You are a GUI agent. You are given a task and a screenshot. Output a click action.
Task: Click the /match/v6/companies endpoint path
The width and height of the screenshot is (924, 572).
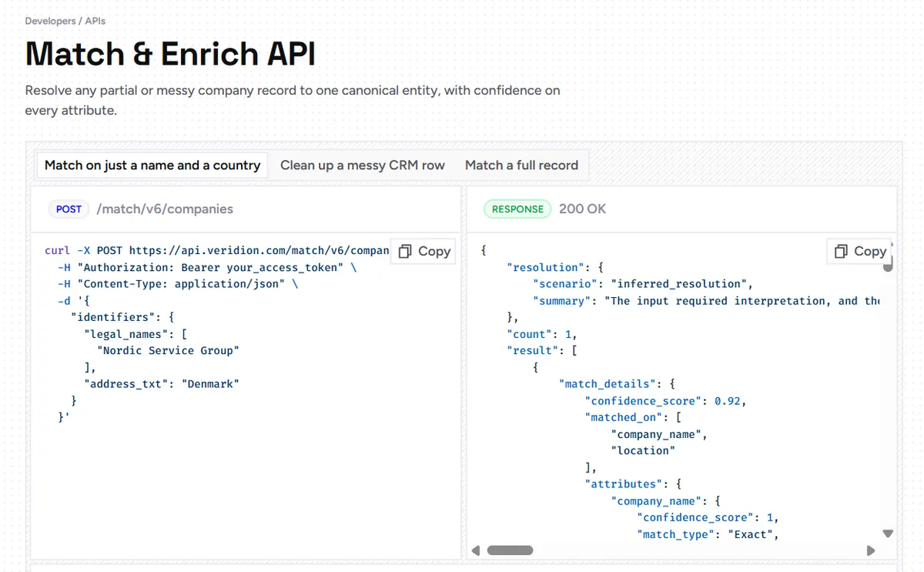(x=165, y=209)
